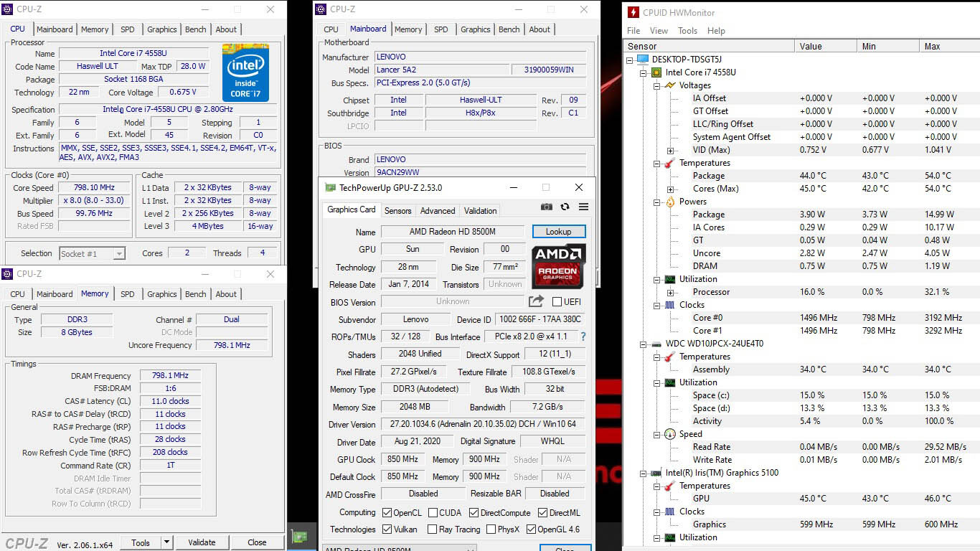Viewport: 980px width, 551px height.
Task: Click the Speed gauge icon in HWMonitor
Action: (670, 434)
